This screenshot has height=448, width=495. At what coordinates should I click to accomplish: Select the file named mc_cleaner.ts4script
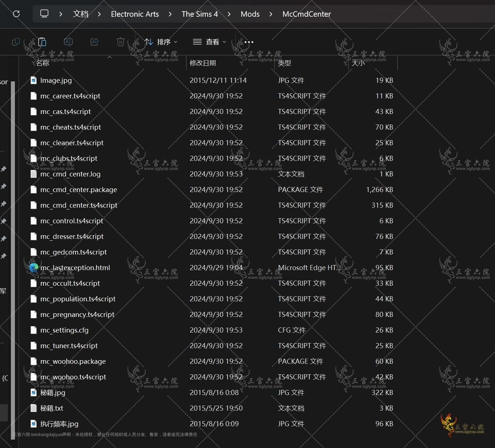(72, 143)
